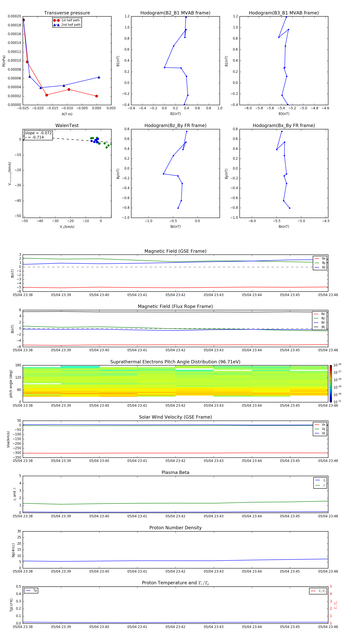Click '05/04 23:46' tick under Plasma Beta
351x644 pixels.
pyautogui.click(x=328, y=516)
